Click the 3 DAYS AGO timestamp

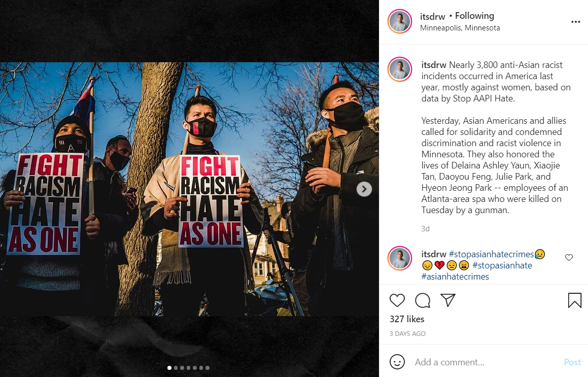407,334
